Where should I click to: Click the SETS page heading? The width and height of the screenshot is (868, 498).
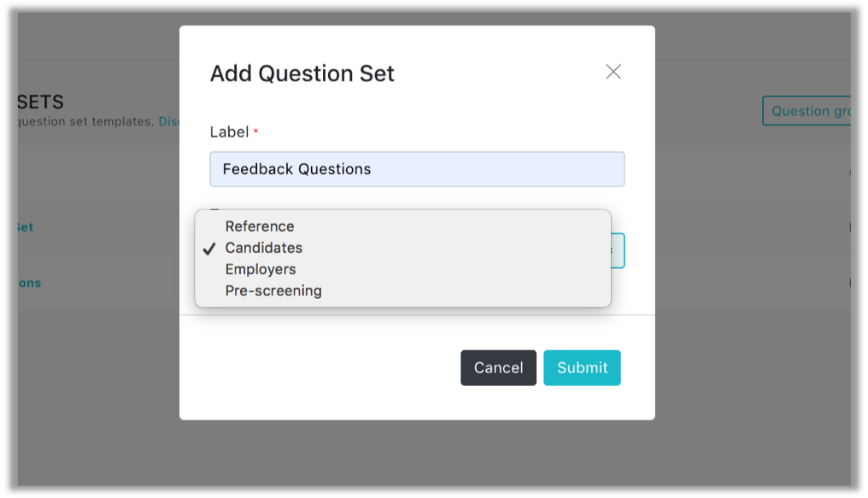40,103
